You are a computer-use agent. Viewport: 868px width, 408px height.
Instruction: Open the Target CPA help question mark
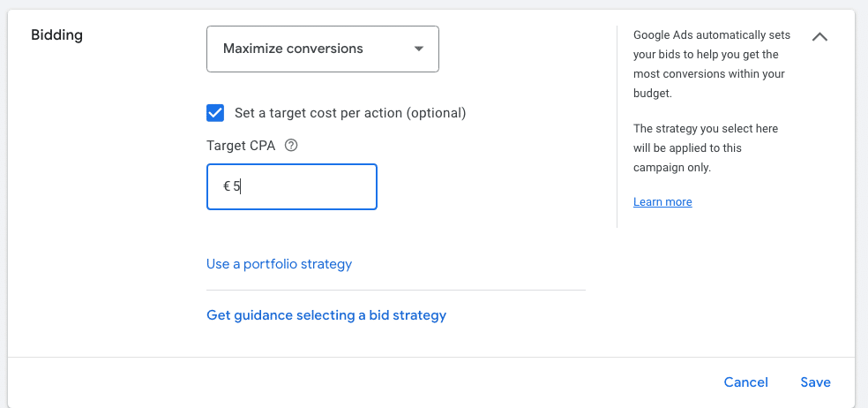(x=291, y=146)
